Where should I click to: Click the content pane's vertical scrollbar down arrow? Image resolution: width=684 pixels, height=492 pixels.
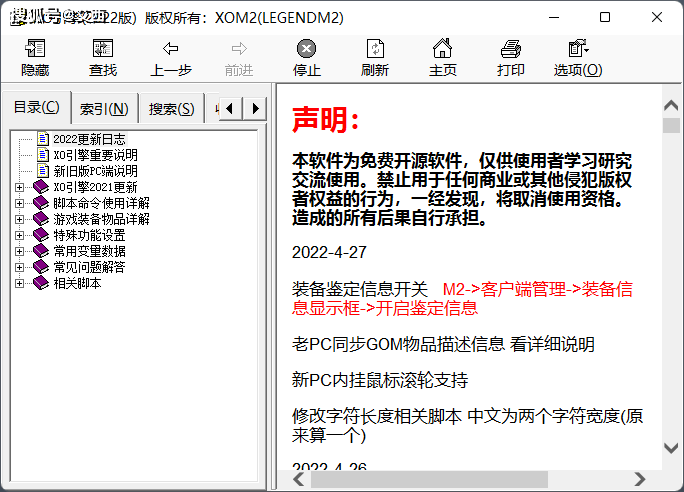coord(671,451)
